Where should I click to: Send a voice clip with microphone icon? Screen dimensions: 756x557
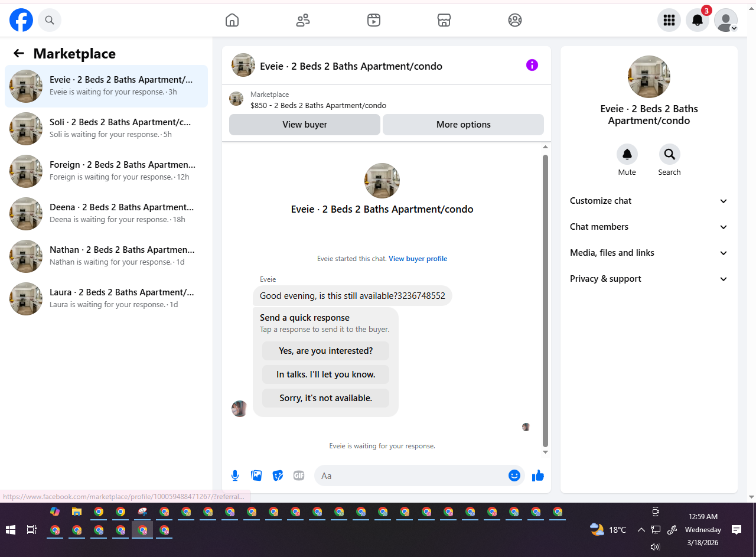[235, 475]
